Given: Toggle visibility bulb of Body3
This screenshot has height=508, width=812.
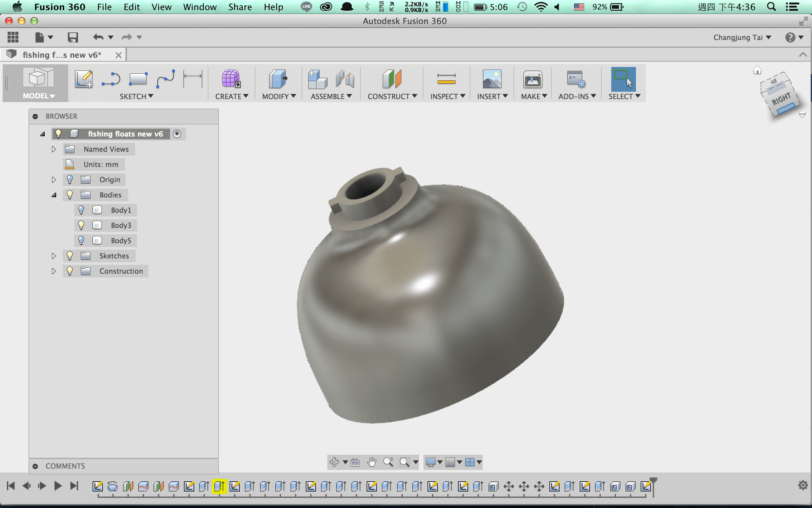Looking at the screenshot, I should 81,225.
